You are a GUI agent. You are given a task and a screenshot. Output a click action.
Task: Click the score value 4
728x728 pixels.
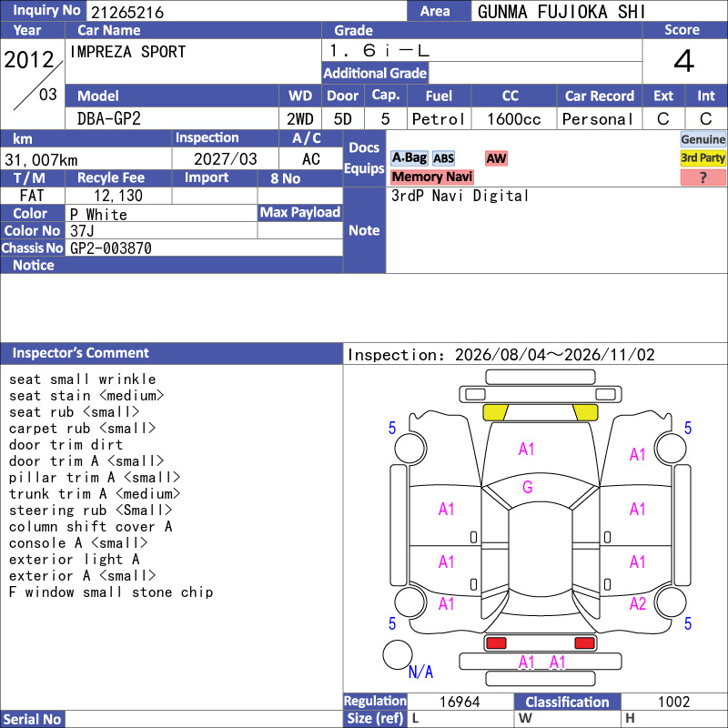pos(684,61)
